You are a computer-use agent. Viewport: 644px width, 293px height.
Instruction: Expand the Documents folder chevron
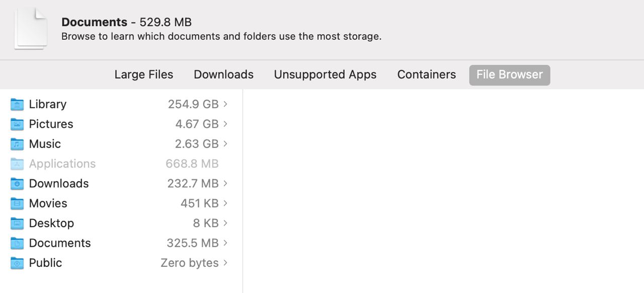225,243
